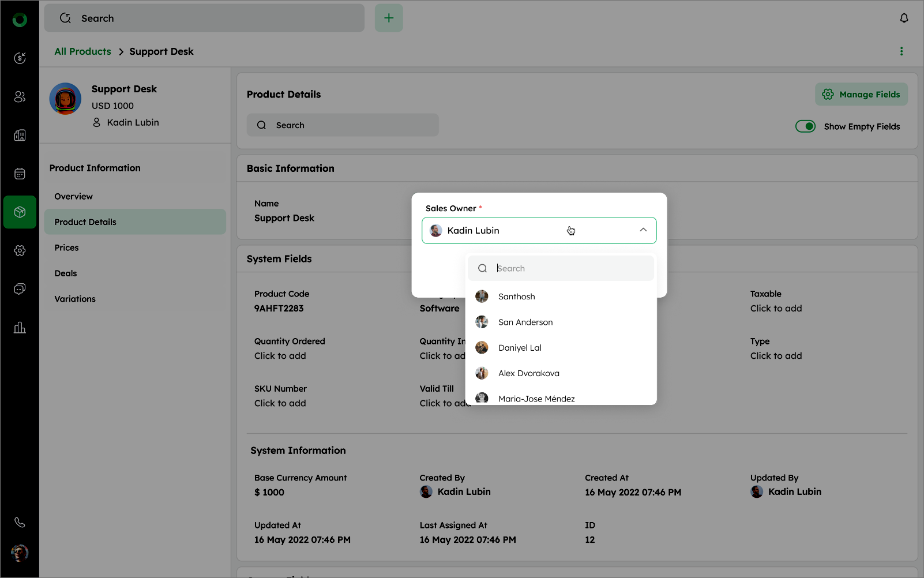Image resolution: width=924 pixels, height=578 pixels.
Task: Open the Accounts building icon in sidebar
Action: point(20,136)
